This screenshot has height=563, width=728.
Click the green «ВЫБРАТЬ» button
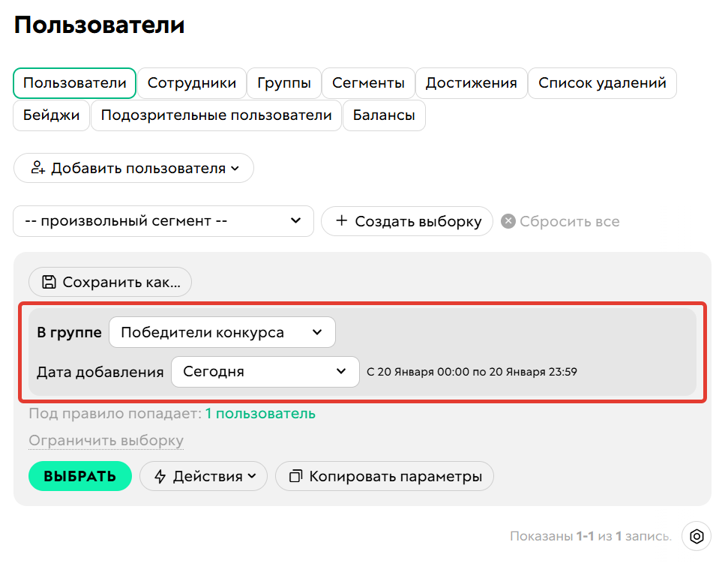(x=79, y=475)
